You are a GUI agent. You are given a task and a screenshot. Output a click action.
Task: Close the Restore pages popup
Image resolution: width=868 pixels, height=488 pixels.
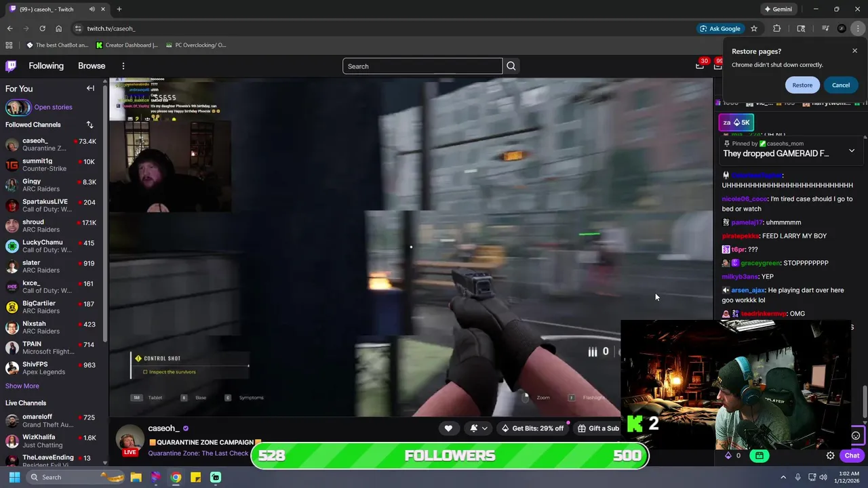coord(854,51)
